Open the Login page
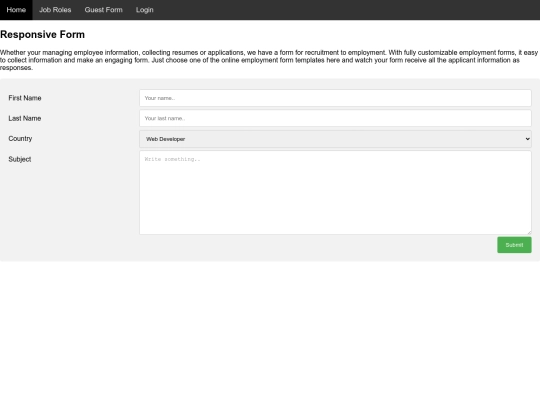The width and height of the screenshot is (540, 405). tap(145, 10)
